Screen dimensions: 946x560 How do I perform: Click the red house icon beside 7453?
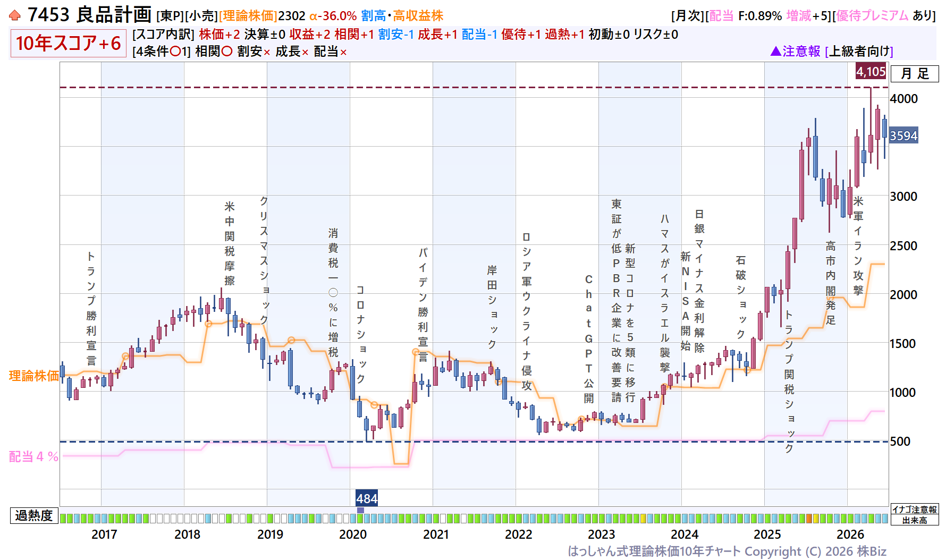coord(15,15)
